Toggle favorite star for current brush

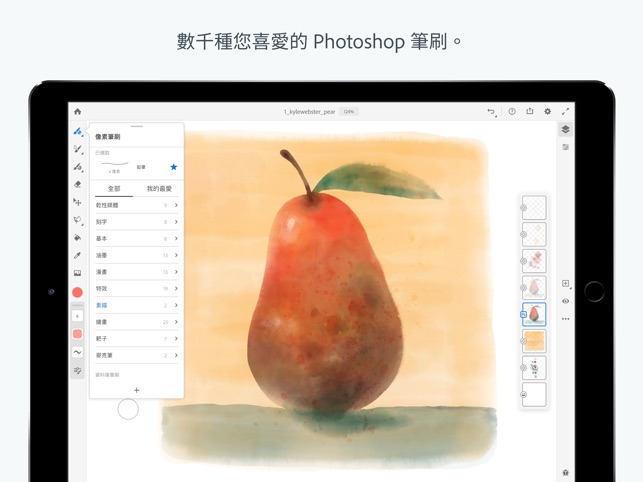[x=173, y=167]
